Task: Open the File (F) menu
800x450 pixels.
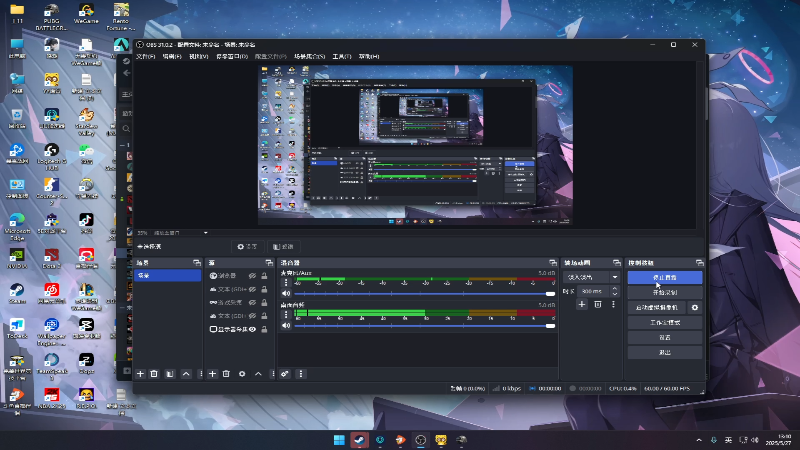Action: pos(145,57)
